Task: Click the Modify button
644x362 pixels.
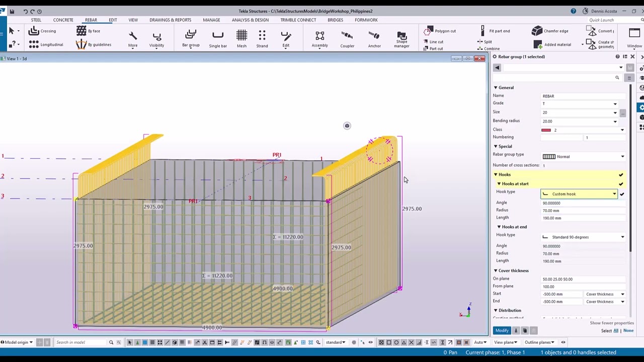Action: 502,331
